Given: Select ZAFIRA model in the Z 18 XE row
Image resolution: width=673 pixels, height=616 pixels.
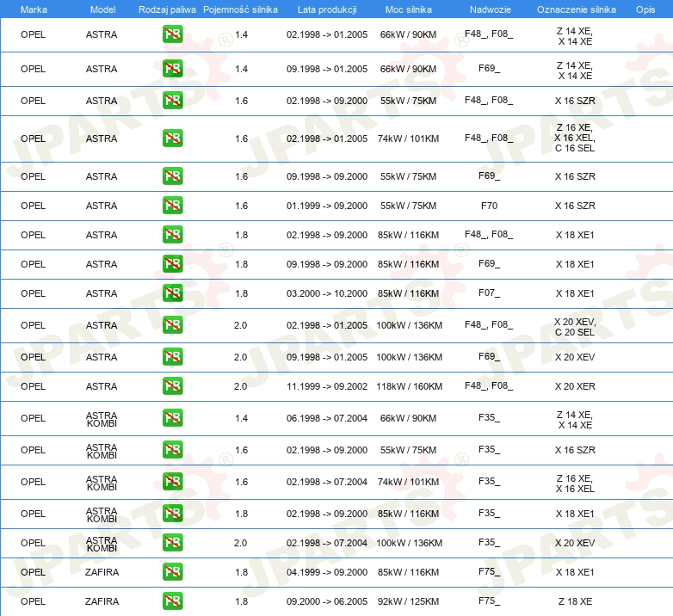Looking at the screenshot, I should tap(102, 601).
